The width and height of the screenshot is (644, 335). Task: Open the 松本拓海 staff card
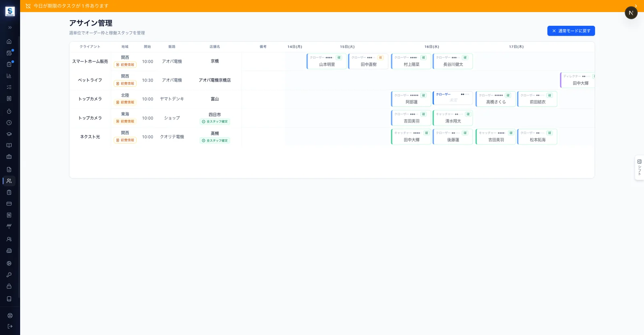pyautogui.click(x=537, y=137)
